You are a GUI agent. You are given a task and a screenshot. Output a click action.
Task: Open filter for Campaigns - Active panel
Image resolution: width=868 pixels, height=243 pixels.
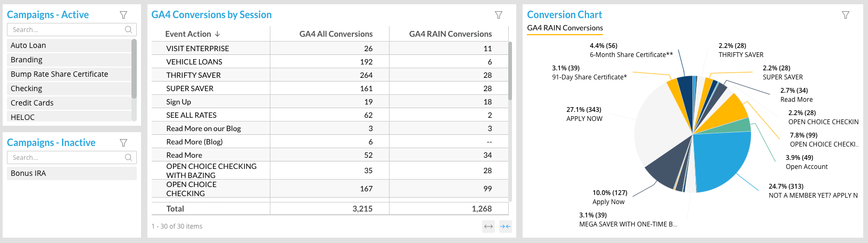point(123,15)
